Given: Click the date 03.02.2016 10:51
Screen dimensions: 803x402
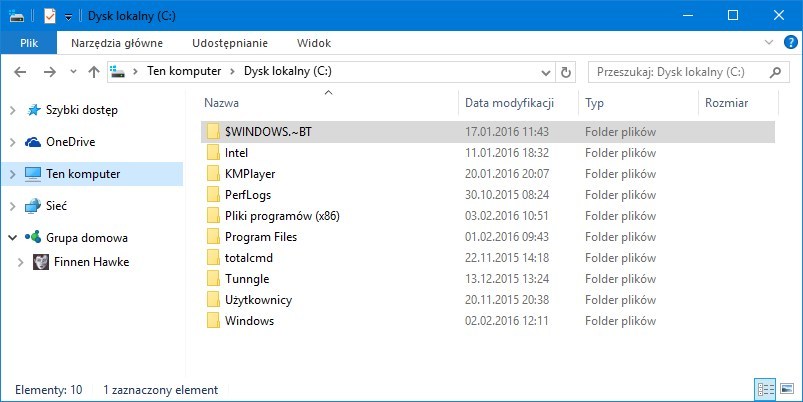Looking at the screenshot, I should coord(507,216).
